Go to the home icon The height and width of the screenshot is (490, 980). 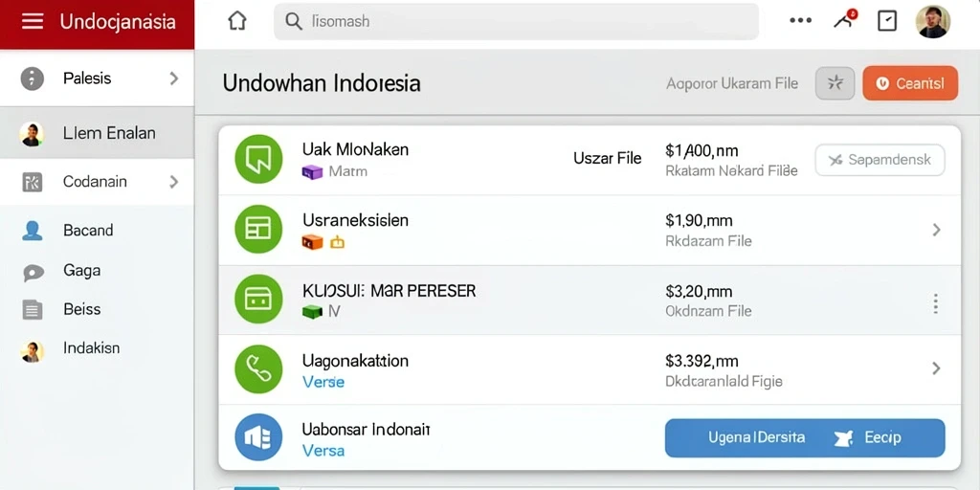coord(237,21)
